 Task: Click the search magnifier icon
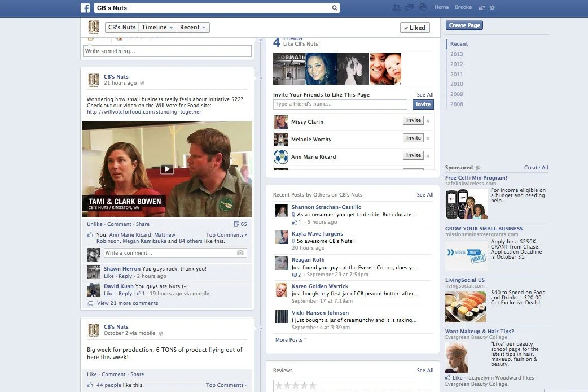(x=335, y=8)
